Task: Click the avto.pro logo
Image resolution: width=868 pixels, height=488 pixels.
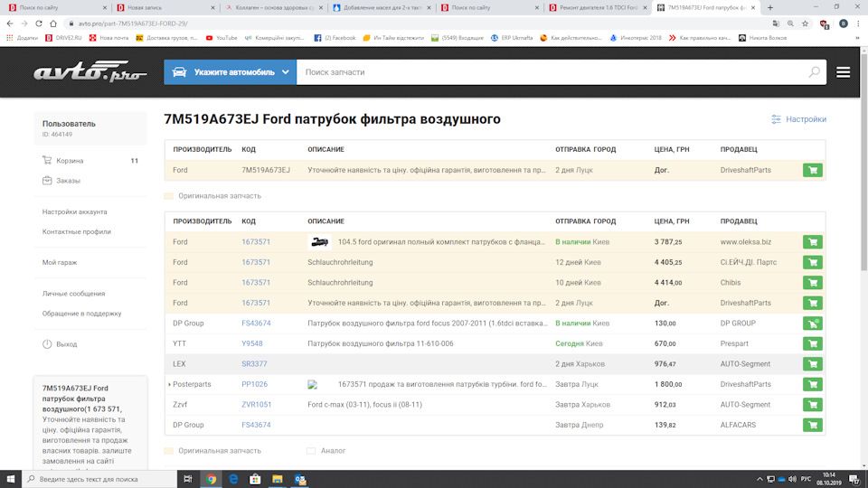Action: 90,72
